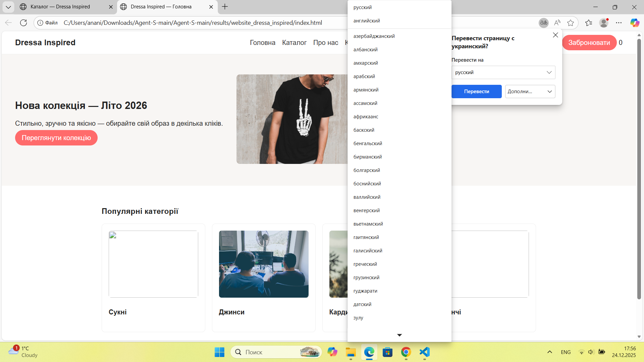Click the Переглянути колекцію button
644x362 pixels.
pyautogui.click(x=56, y=138)
